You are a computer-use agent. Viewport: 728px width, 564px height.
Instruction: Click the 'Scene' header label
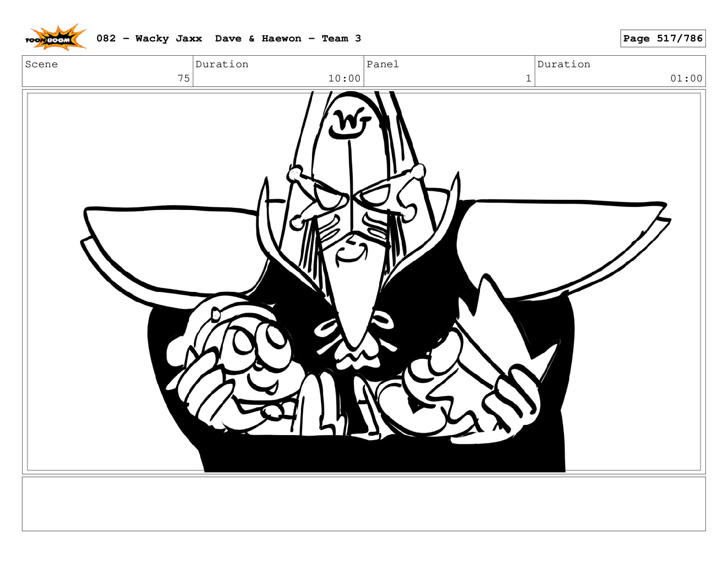pyautogui.click(x=41, y=64)
